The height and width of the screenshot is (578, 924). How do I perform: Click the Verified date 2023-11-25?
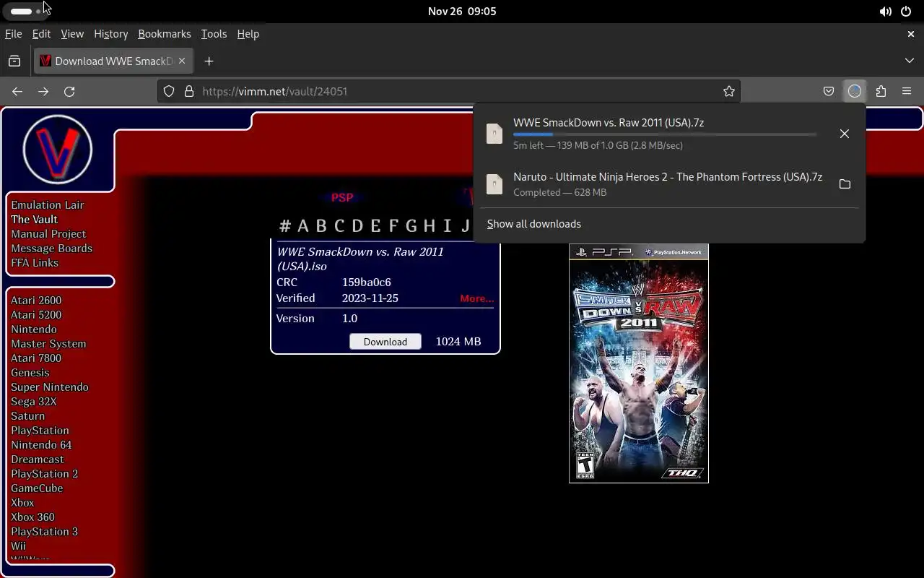370,298
